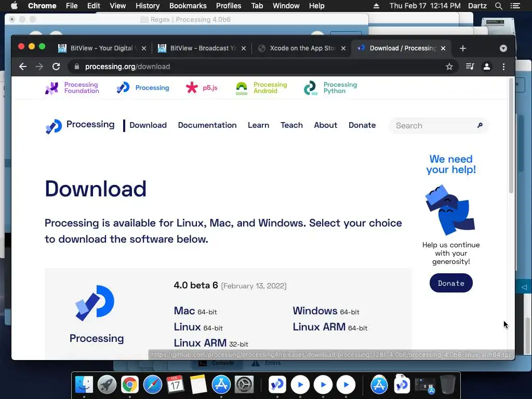Open the History menu in menu bar
Screen dimensions: 532x399
coord(147,6)
